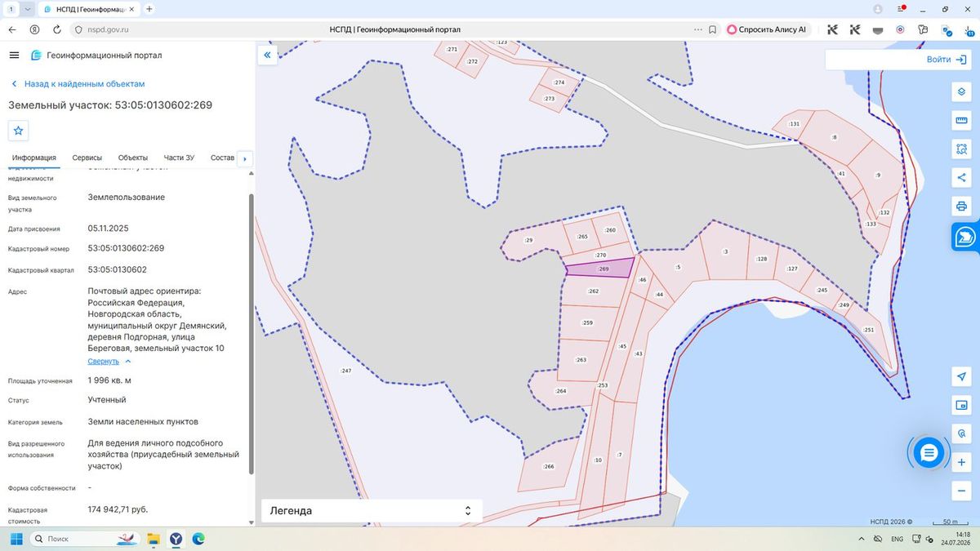This screenshot has width=980, height=551.
Task: Select parcel :128 on the map
Action: pyautogui.click(x=761, y=259)
